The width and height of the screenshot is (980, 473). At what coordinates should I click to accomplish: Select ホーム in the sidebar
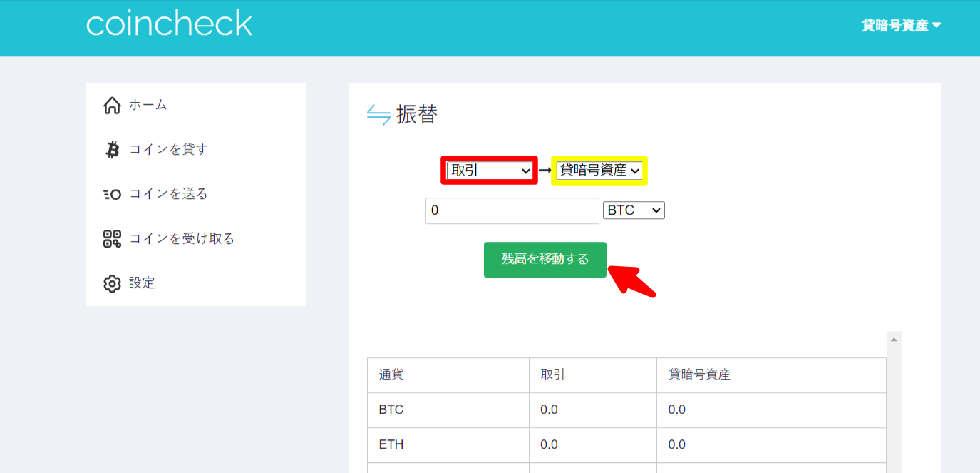click(x=147, y=104)
